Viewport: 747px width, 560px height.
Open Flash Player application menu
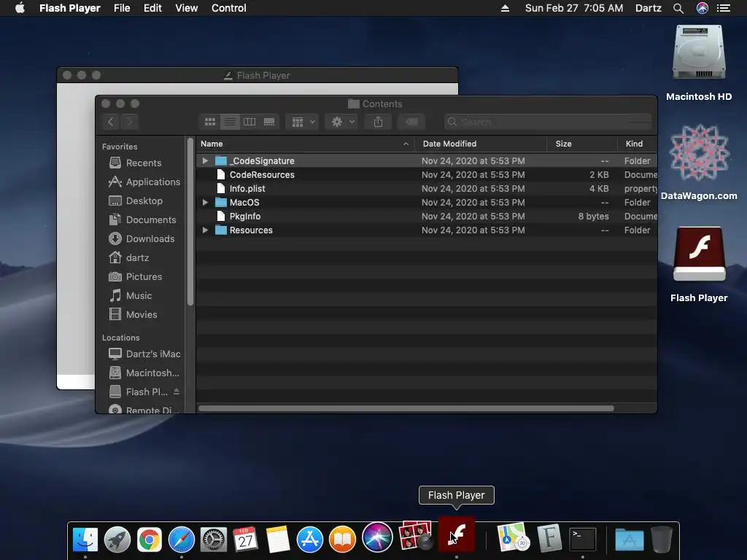click(69, 8)
